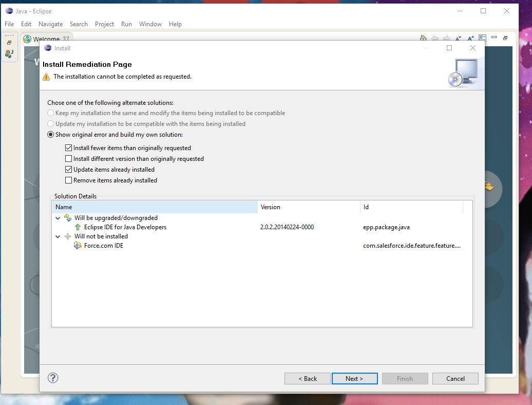This screenshot has height=405, width=532.
Task: Collapse 'Will not be installed' group
Action: [58, 236]
